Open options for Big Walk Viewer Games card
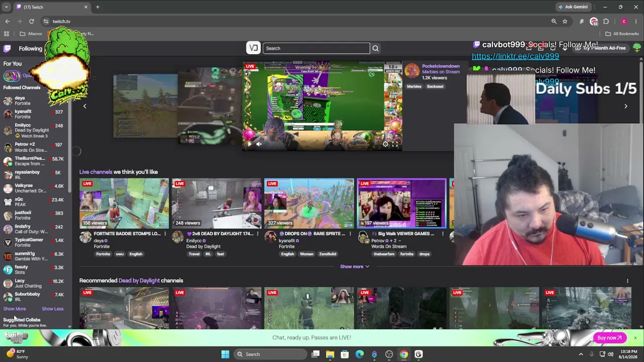 click(x=443, y=234)
